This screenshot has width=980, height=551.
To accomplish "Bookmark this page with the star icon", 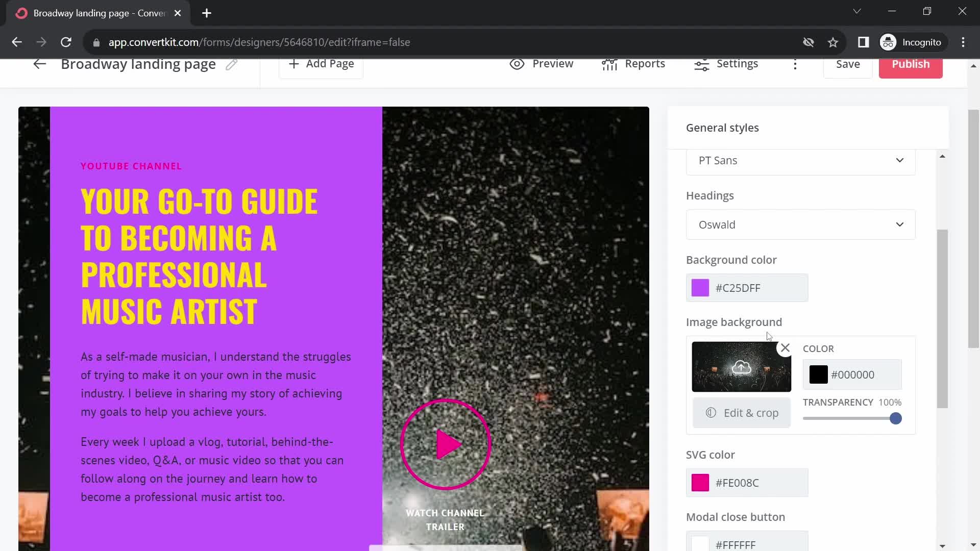I will tap(833, 42).
